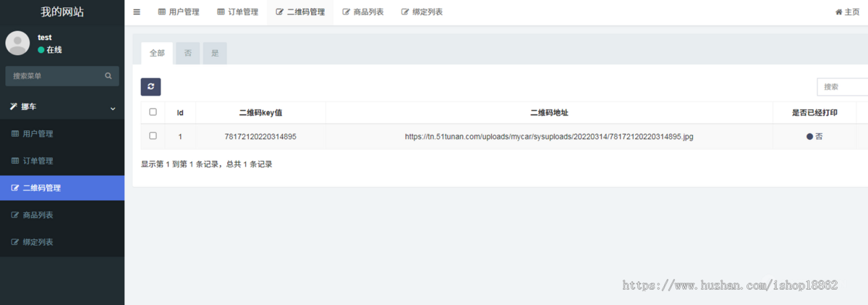Click the 是否已经打印 column header
868x305 pixels.
point(814,113)
